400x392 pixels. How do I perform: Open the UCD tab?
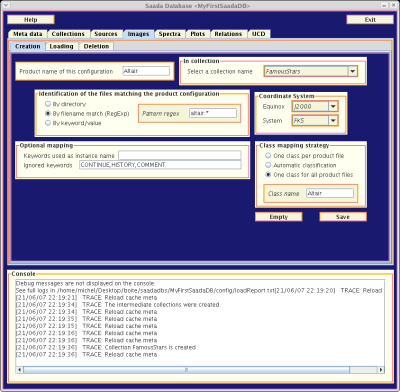[259, 34]
